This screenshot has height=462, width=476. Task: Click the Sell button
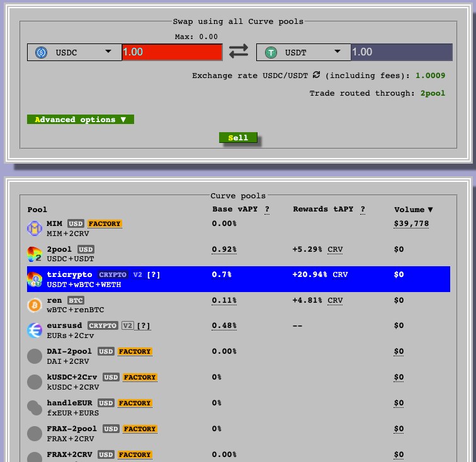[x=238, y=137]
